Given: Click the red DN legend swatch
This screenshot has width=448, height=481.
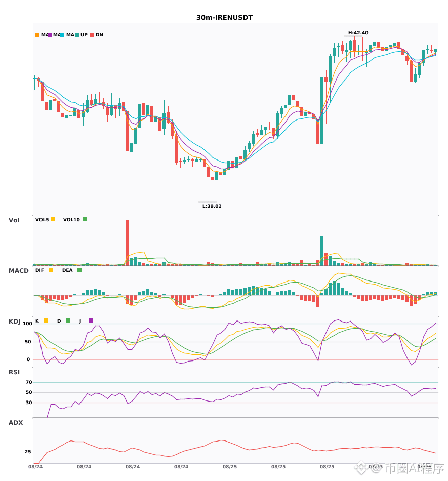Looking at the screenshot, I should pos(92,35).
